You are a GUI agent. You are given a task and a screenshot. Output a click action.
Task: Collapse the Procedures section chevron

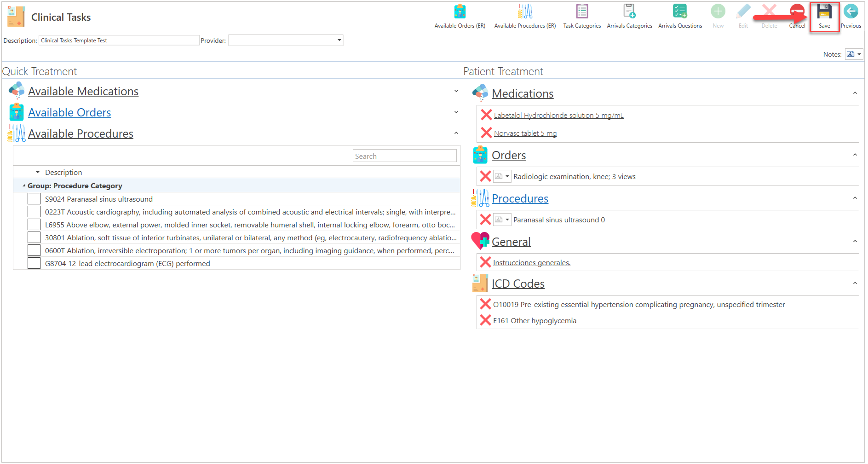click(x=855, y=198)
